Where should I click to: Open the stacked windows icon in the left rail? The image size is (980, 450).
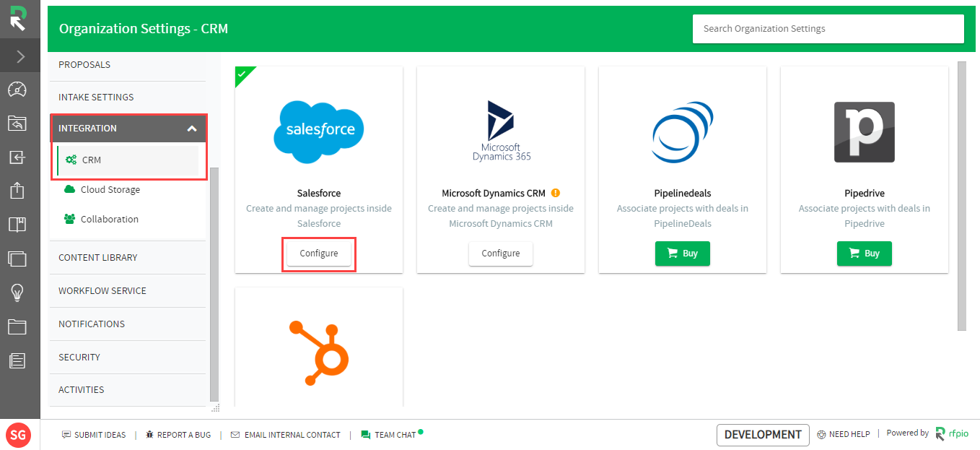click(x=17, y=259)
